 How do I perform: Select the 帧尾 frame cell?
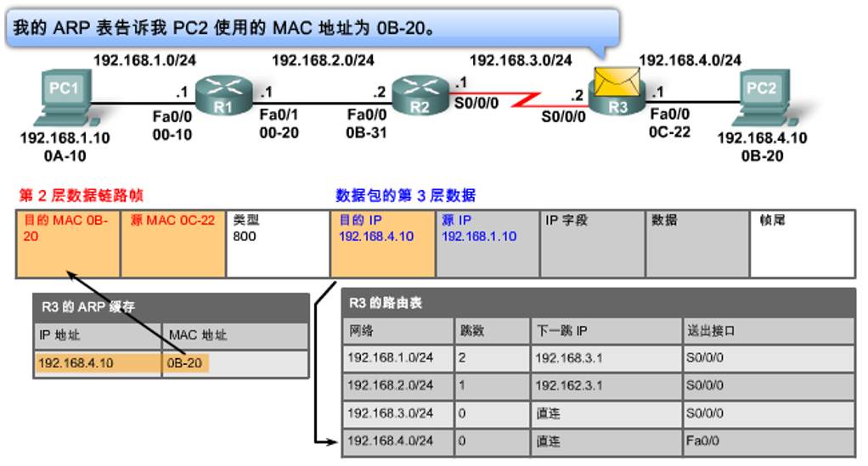tap(803, 244)
